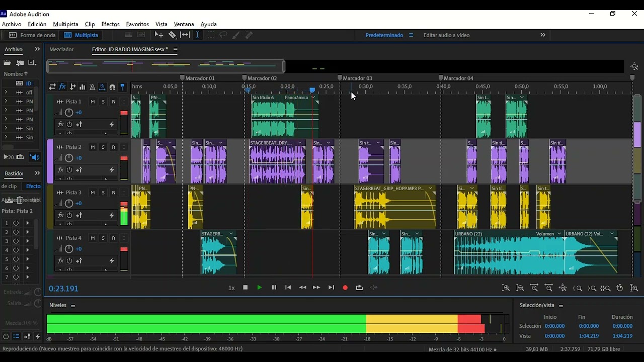Toggle snapping magnet icon
The height and width of the screenshot is (362, 644).
coord(112,86)
